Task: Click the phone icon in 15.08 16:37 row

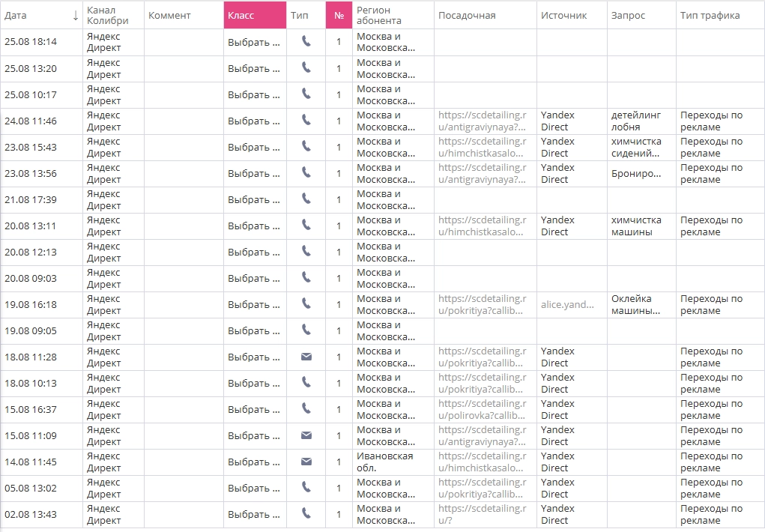Action: coord(306,409)
